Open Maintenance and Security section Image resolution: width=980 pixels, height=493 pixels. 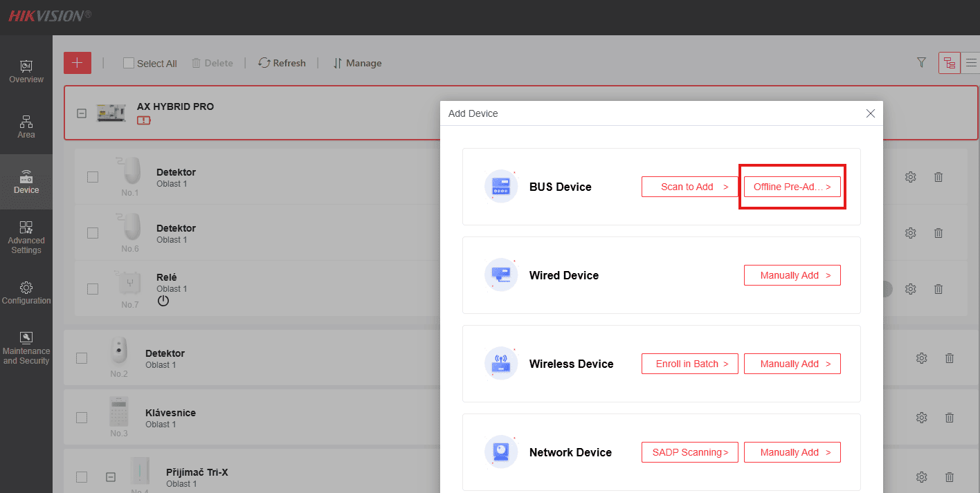(26, 348)
